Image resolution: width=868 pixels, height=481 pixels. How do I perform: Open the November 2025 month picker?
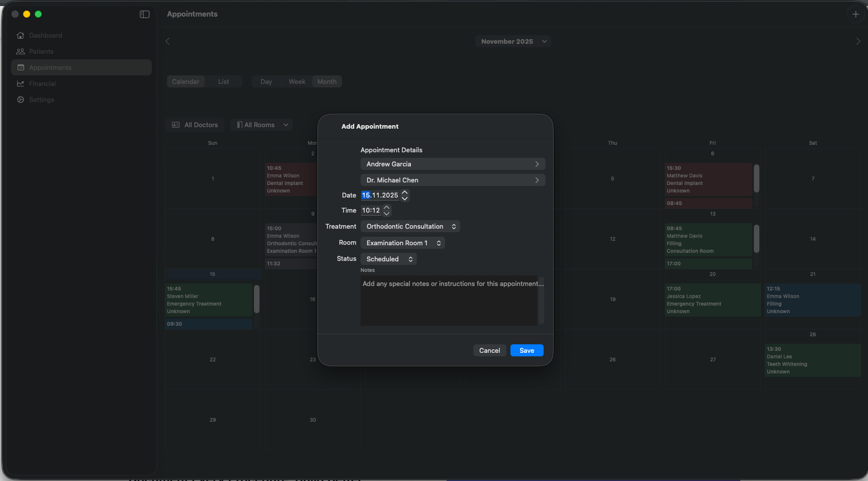[x=512, y=41]
